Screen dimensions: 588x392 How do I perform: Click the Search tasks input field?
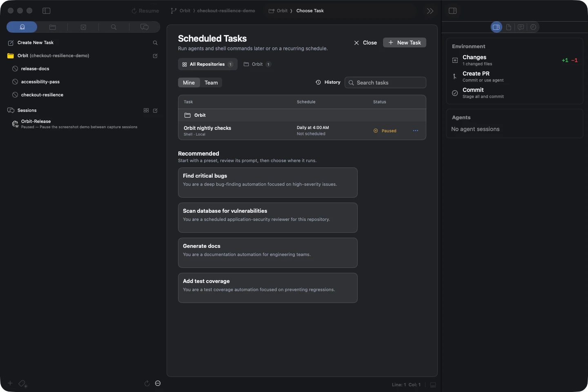[x=385, y=82]
